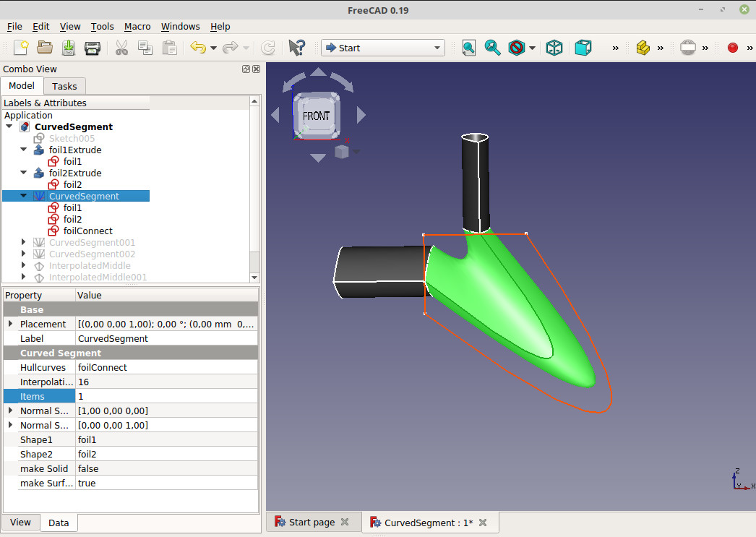Float the Combo View panel

coord(246,69)
